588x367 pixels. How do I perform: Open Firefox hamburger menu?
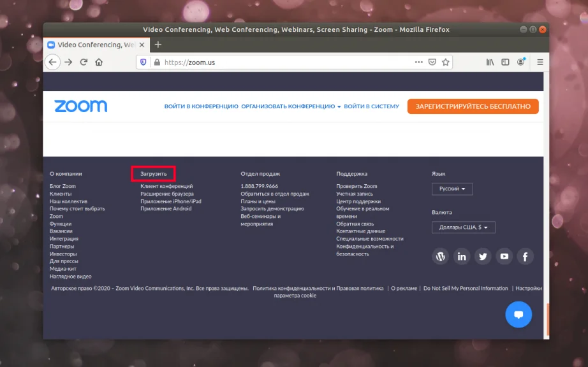[540, 62]
